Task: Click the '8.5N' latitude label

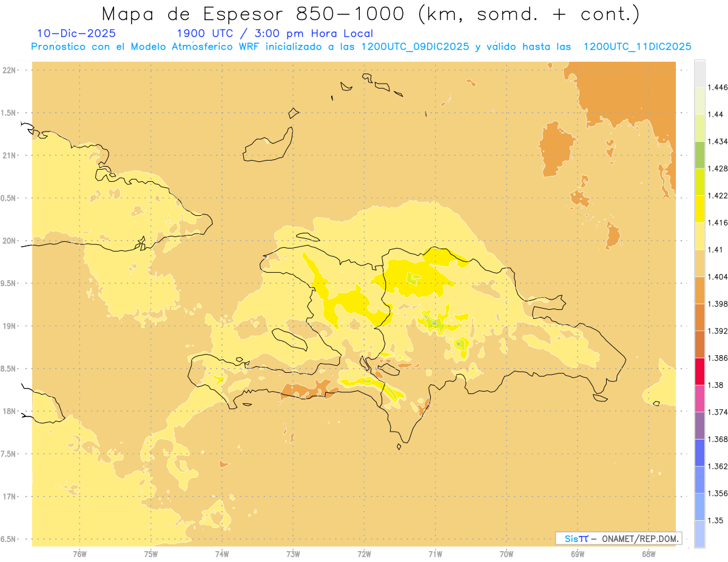Action: coord(9,369)
